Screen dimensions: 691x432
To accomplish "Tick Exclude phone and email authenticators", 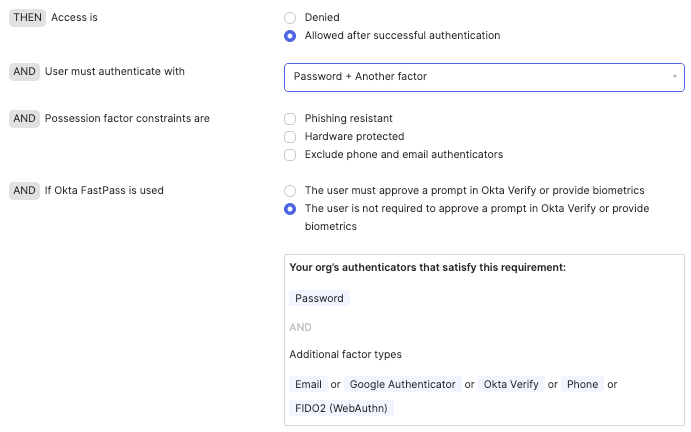I will pyautogui.click(x=290, y=155).
